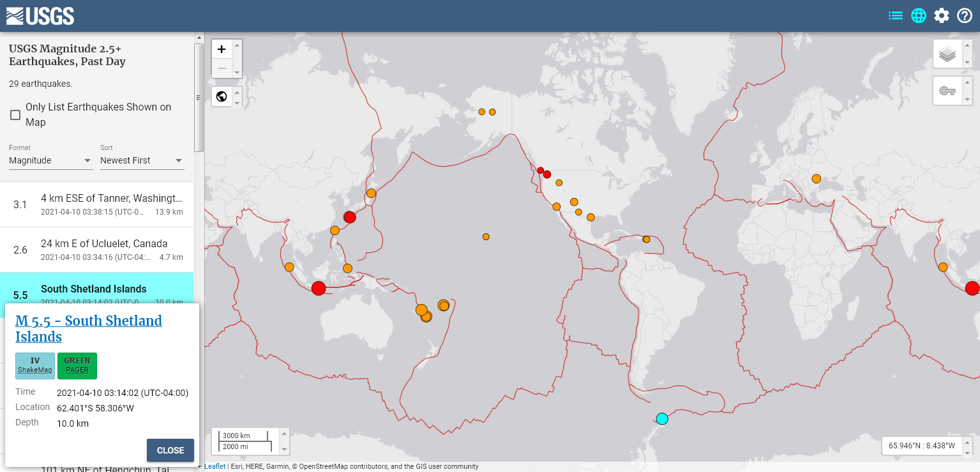Click the red marker near Vancouver Island
Viewport: 980px width, 472px height.
tap(540, 171)
